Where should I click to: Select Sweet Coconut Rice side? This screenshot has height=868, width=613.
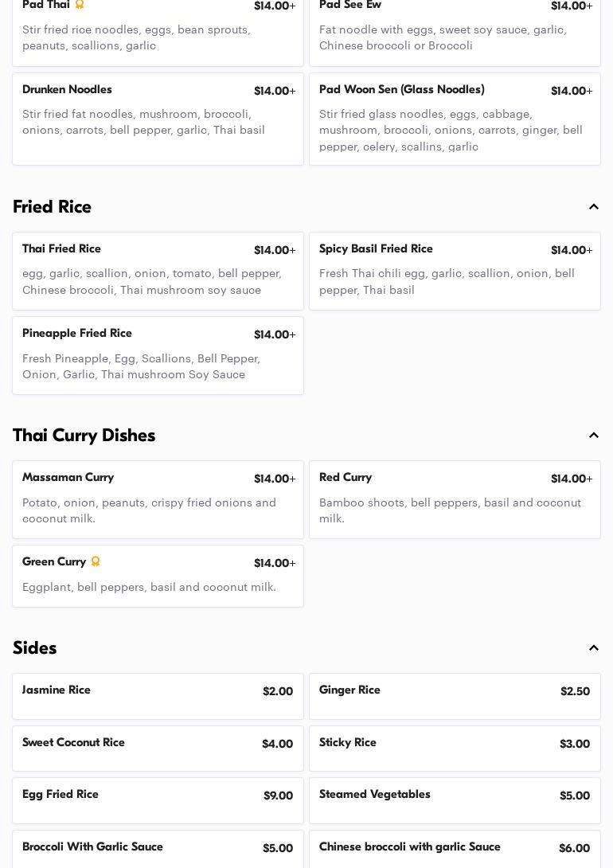pos(158,749)
